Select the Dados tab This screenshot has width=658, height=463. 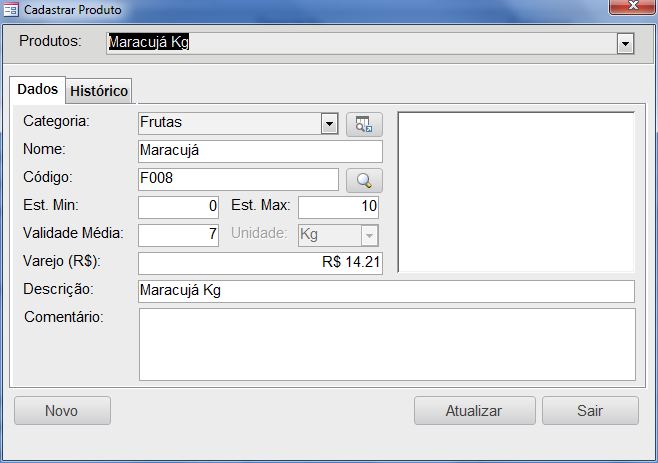[38, 89]
